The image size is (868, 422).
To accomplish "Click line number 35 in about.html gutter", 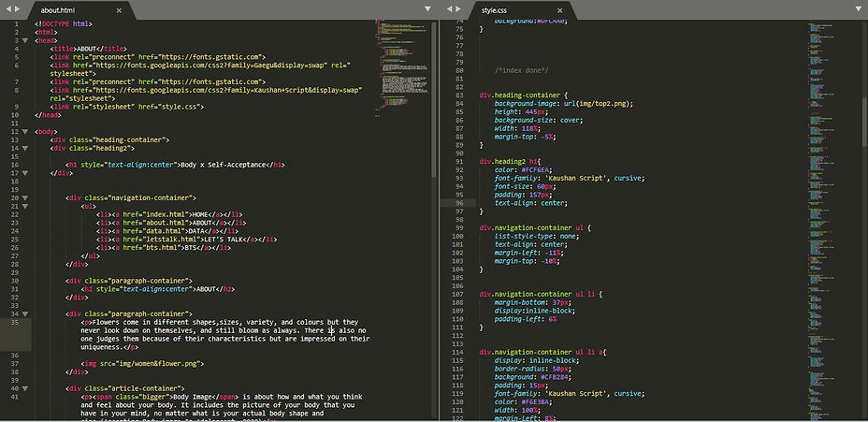I will (x=15, y=322).
